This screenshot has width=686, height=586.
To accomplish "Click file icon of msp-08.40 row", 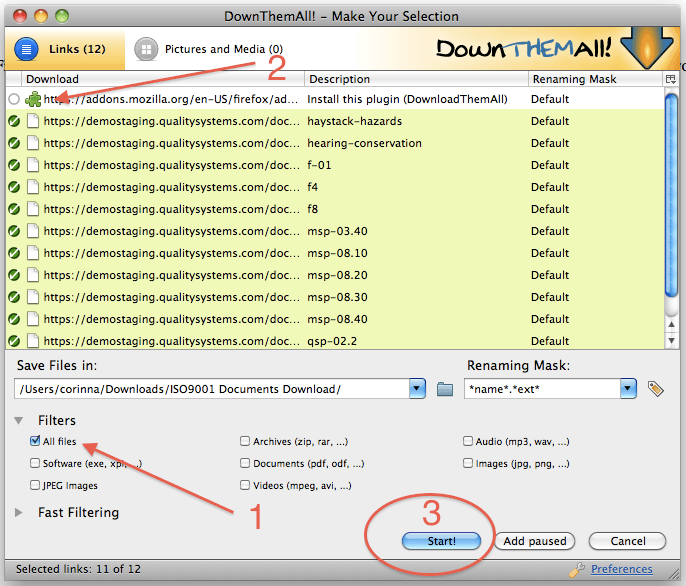I will pyautogui.click(x=33, y=319).
